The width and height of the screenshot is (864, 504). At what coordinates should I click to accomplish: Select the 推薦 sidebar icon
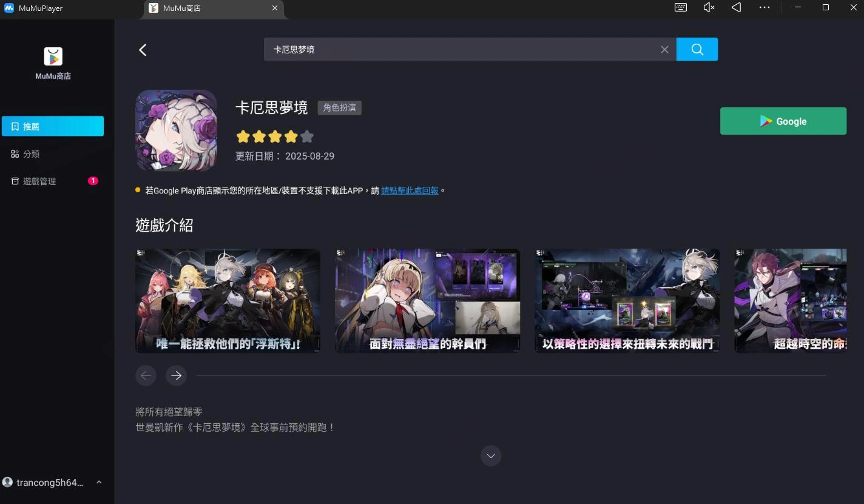[52, 126]
